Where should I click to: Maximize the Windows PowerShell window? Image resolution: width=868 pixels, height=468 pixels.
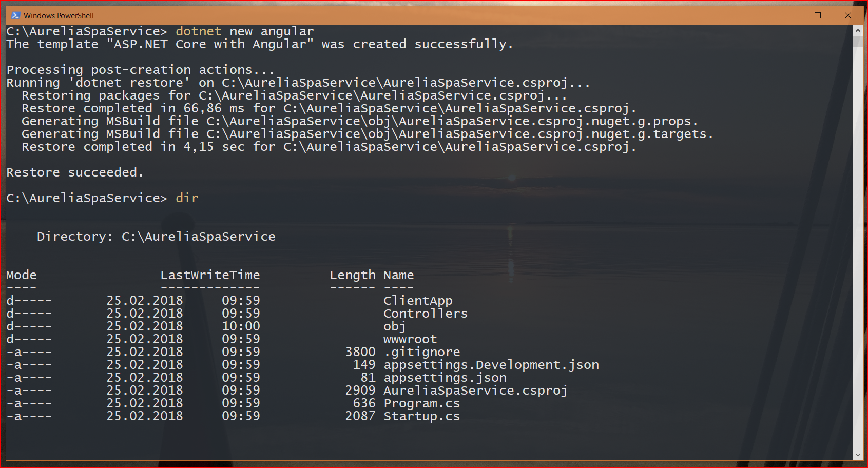(818, 15)
